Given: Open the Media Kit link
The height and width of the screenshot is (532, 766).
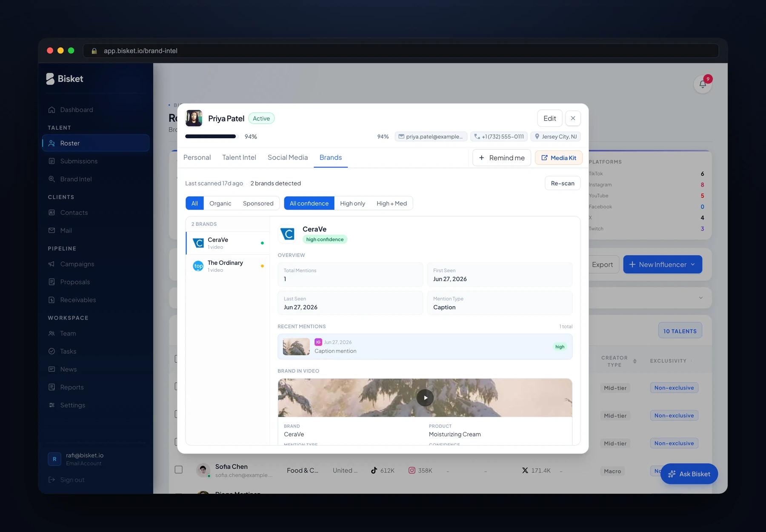Looking at the screenshot, I should (558, 158).
